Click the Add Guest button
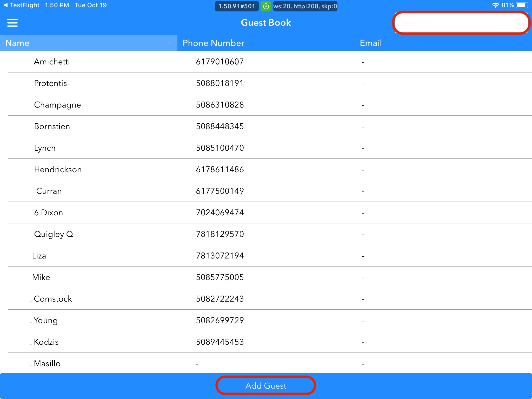Viewport: 532px width, 399px height. [266, 385]
